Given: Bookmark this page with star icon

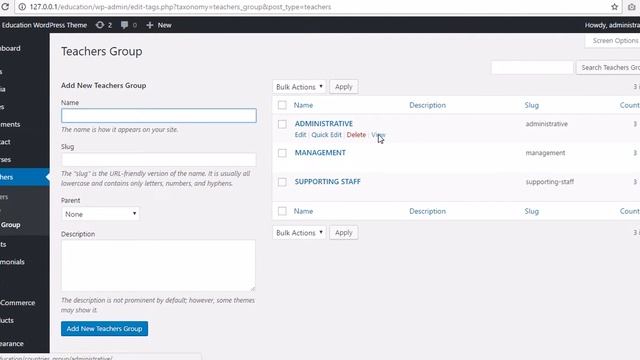Looking at the screenshot, I should coord(614,7).
